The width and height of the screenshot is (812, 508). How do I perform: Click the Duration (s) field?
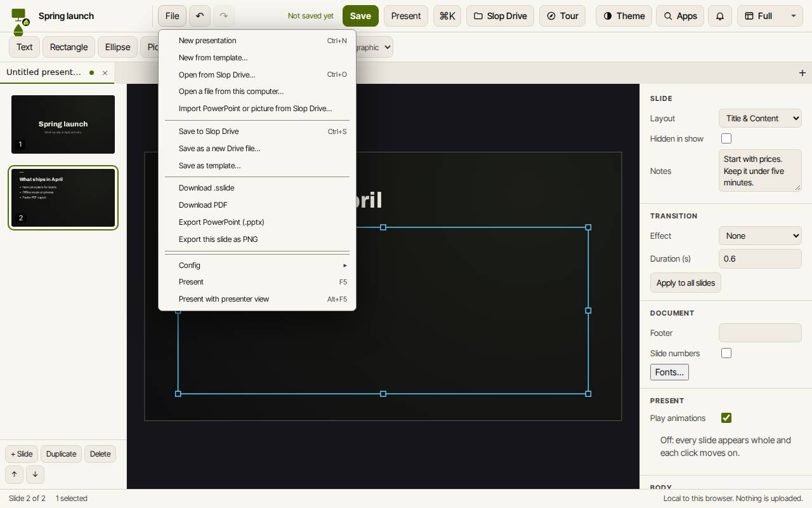(760, 258)
